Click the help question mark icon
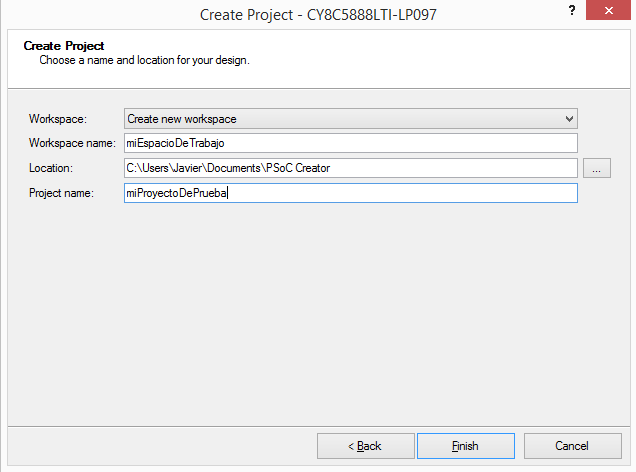The height and width of the screenshot is (472, 636). 571,10
